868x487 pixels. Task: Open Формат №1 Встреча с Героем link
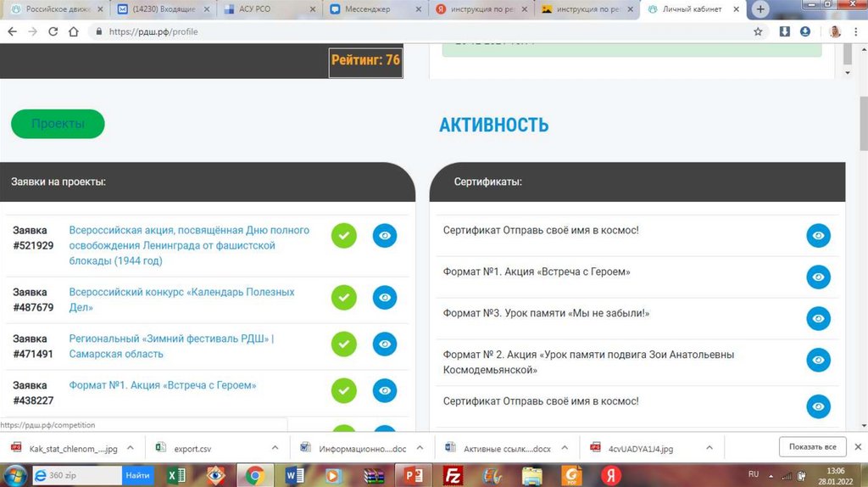[163, 385]
